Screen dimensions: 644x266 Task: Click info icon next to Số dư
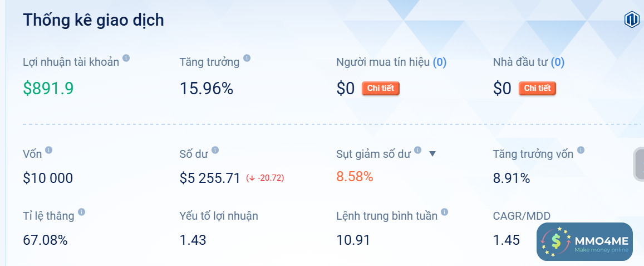click(x=215, y=150)
